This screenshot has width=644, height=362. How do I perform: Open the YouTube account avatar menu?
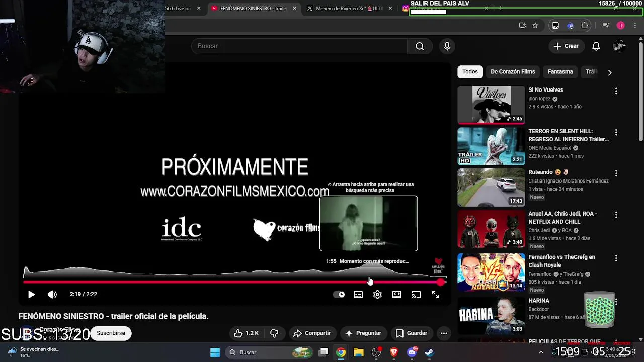[619, 46]
